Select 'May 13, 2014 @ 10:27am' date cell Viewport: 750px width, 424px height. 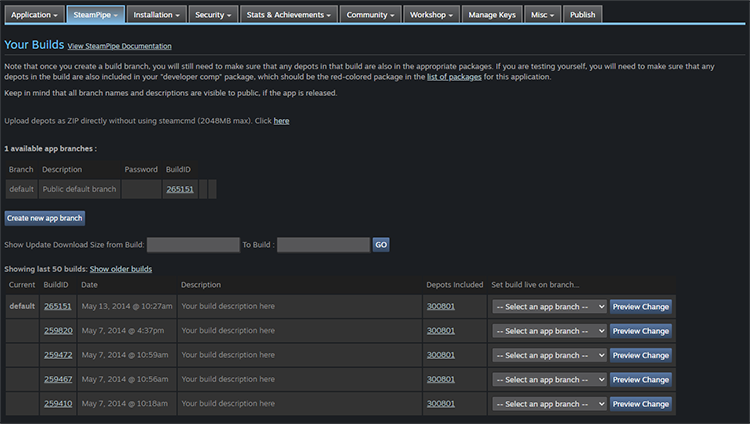point(127,306)
